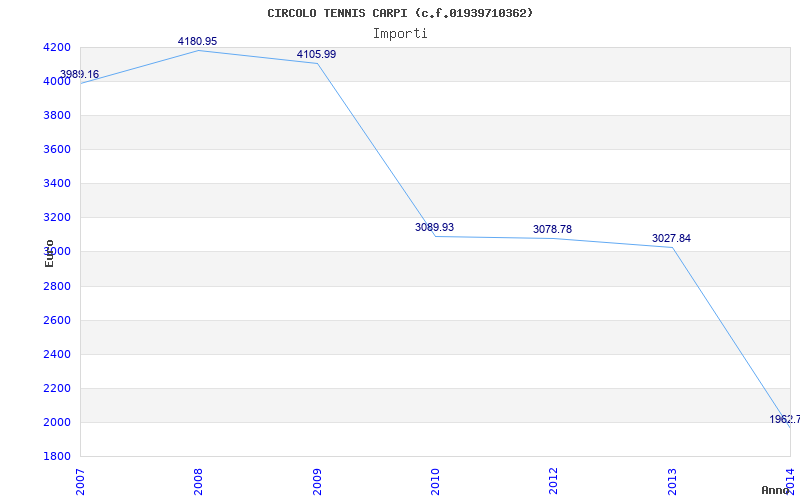Click y-axis tick 4000
Viewport: 800px width, 500px height.
57,81
